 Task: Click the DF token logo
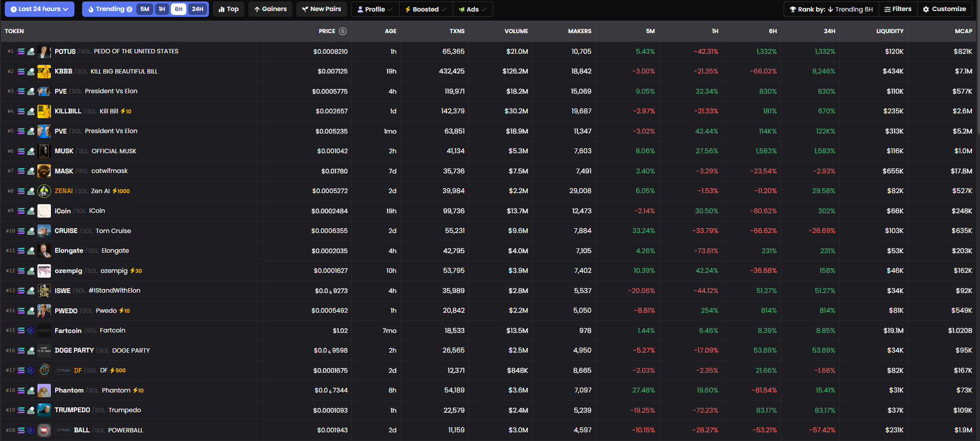coord(44,370)
